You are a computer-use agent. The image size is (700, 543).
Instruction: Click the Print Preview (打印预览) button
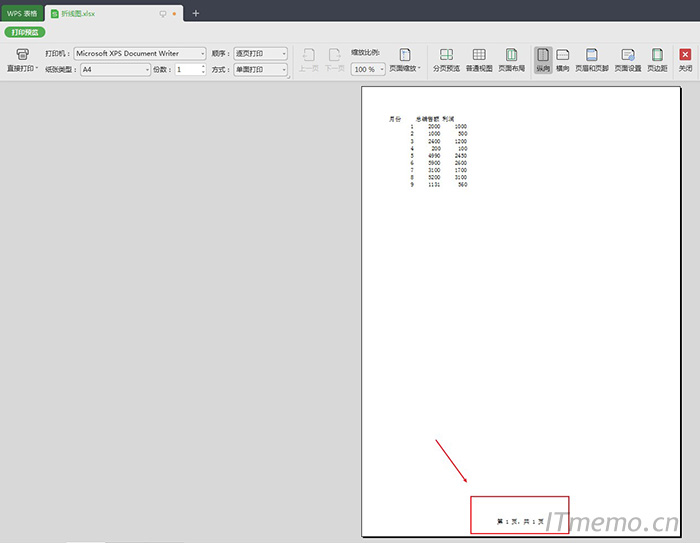(x=25, y=32)
